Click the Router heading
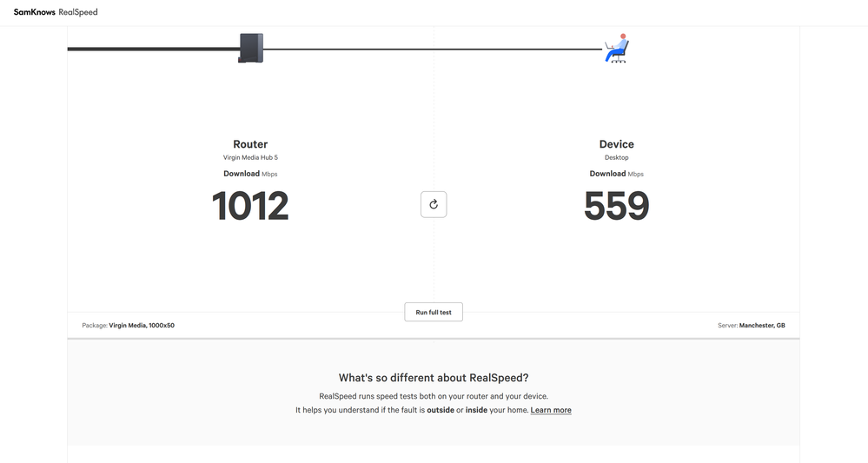The image size is (868, 463). (x=250, y=144)
